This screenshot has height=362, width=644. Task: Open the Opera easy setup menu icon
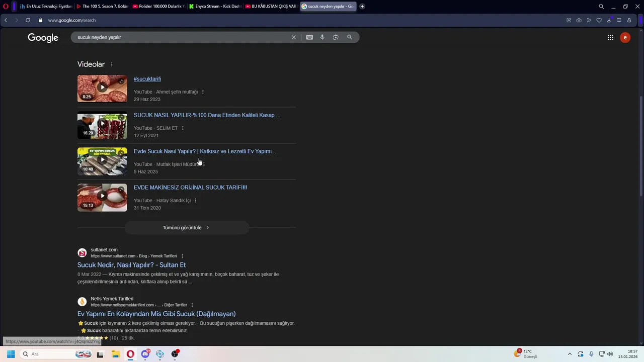(619, 20)
